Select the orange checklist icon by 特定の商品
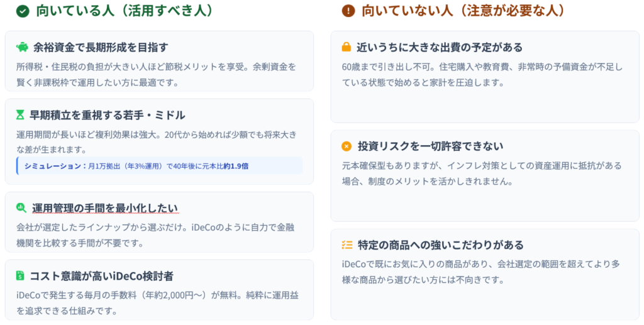The image size is (644, 325). tap(347, 245)
